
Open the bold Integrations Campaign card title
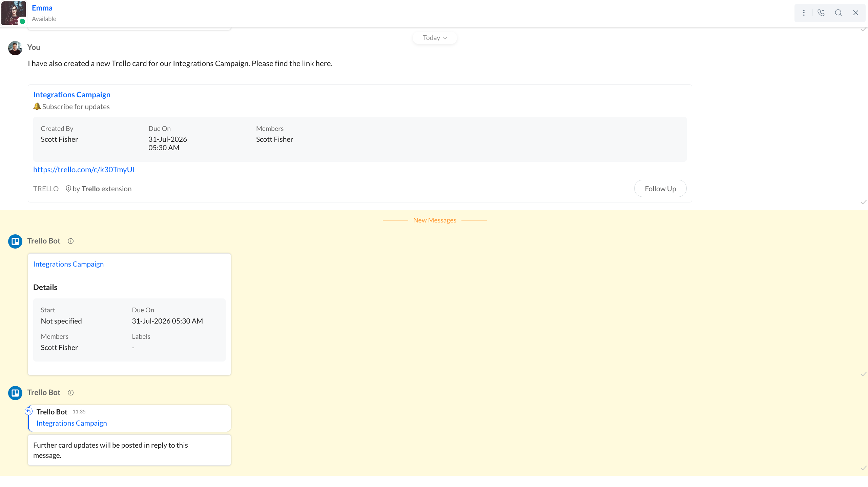[72, 95]
